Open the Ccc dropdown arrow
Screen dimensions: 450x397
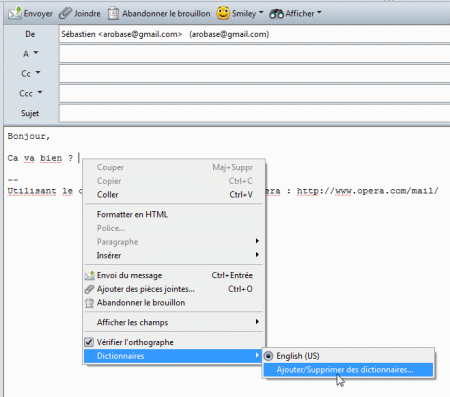(x=40, y=92)
